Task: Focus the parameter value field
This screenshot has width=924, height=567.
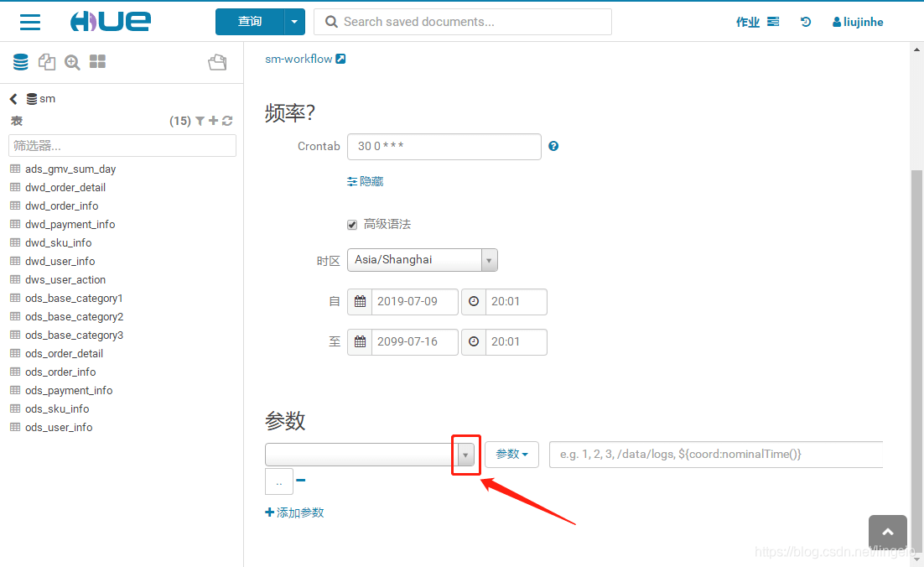Action: pos(716,455)
